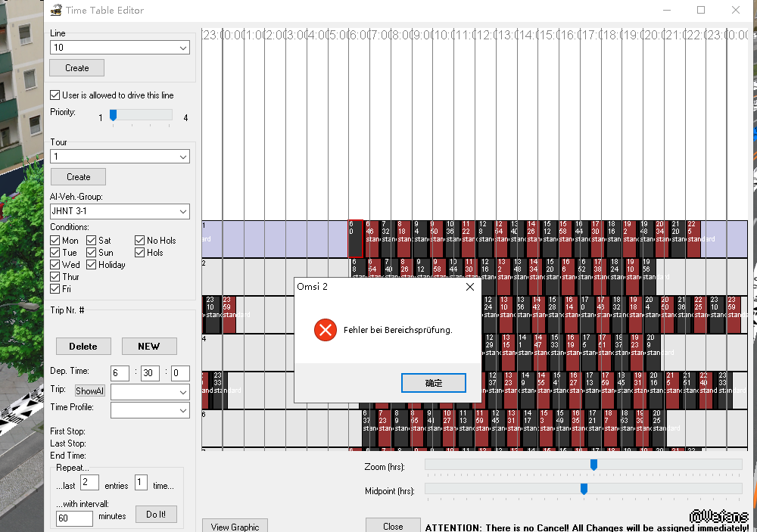Disable the No Hols checkbox
757x532 pixels.
[140, 241]
